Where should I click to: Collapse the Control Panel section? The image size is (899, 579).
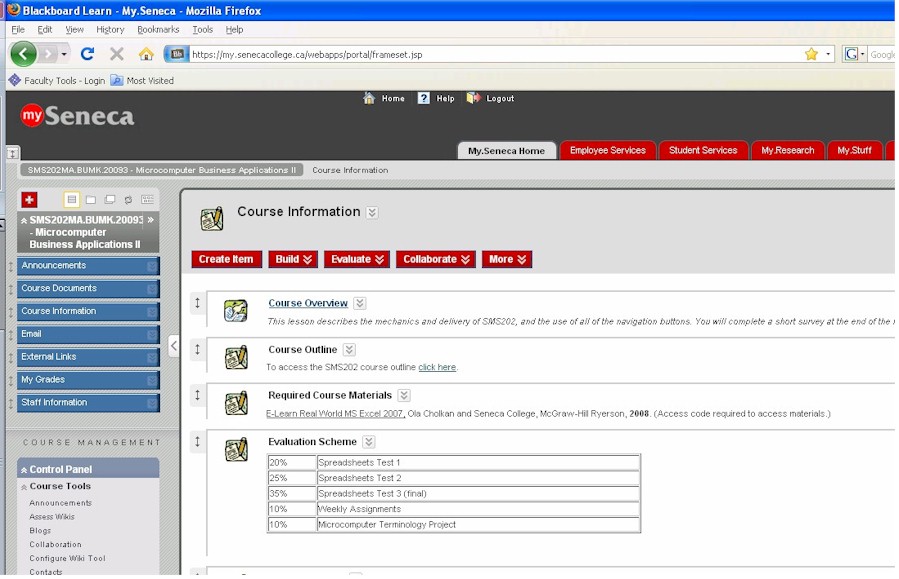[x=24, y=470]
